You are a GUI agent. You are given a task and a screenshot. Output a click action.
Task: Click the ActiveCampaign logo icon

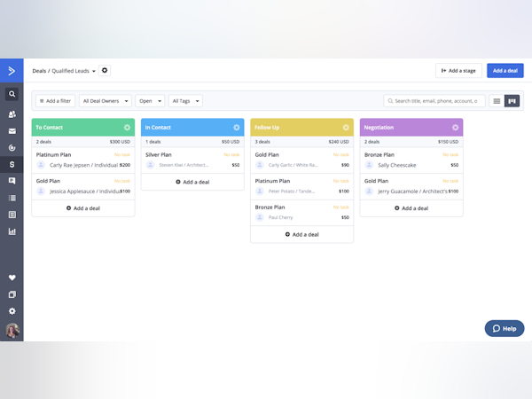(12, 71)
